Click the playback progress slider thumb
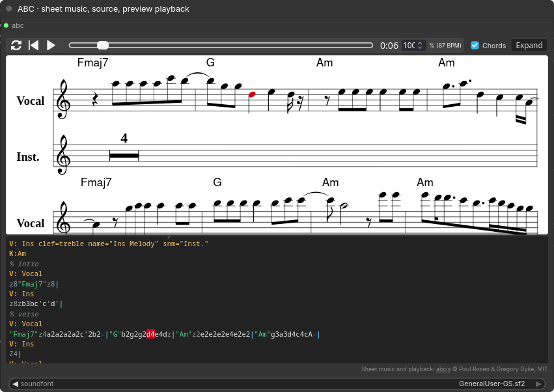This screenshot has width=554, height=392. (x=103, y=45)
